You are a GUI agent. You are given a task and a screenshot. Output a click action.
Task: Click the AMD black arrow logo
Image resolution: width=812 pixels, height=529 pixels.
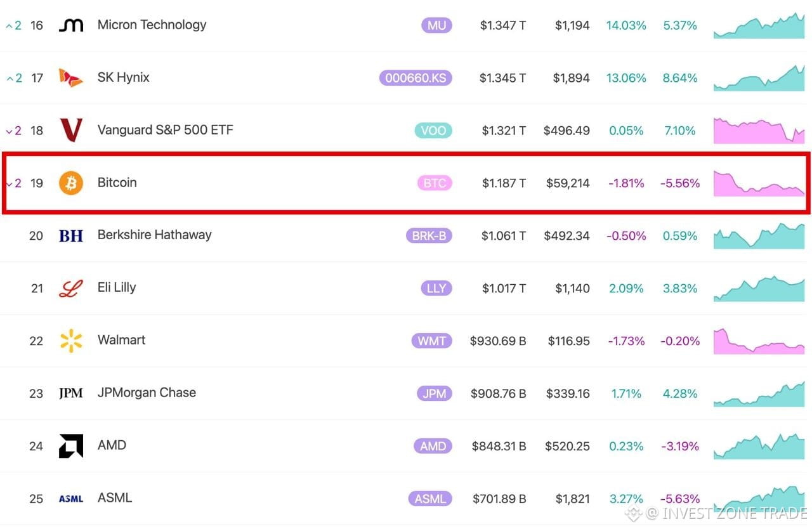pos(71,446)
